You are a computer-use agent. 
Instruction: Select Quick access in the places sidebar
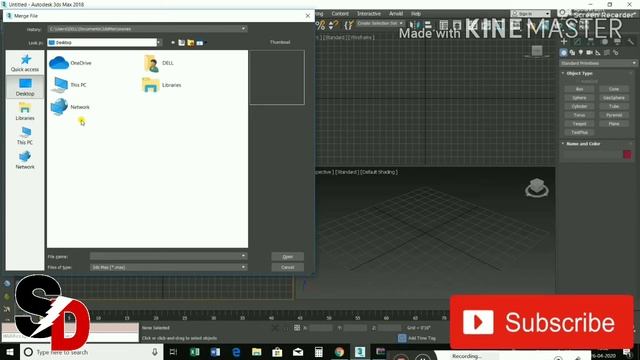pyautogui.click(x=25, y=63)
